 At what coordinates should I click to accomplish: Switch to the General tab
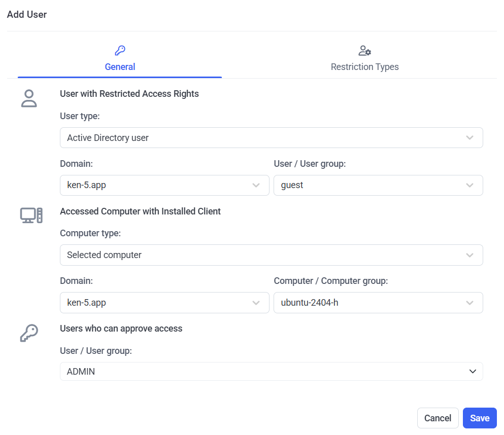(x=120, y=66)
